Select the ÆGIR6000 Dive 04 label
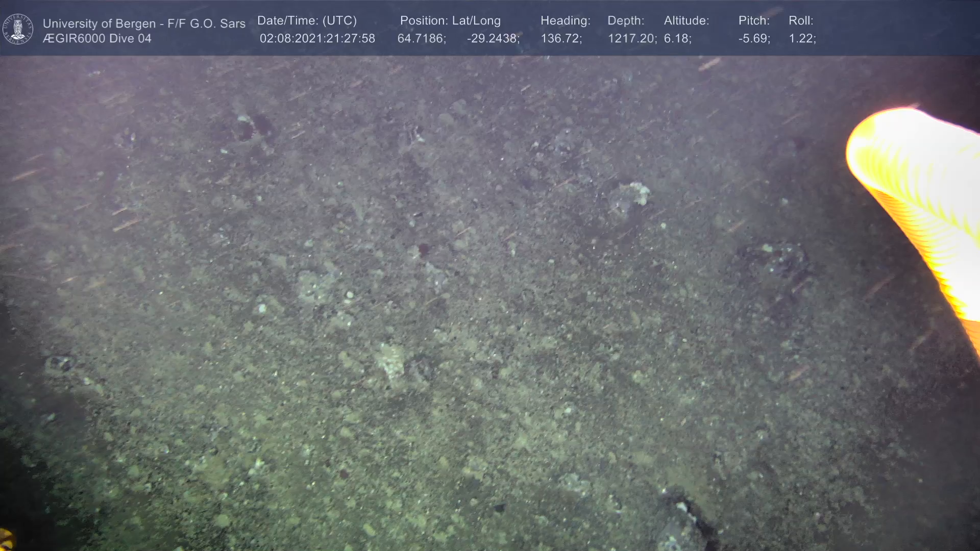The height and width of the screenshot is (551, 980). [x=97, y=39]
